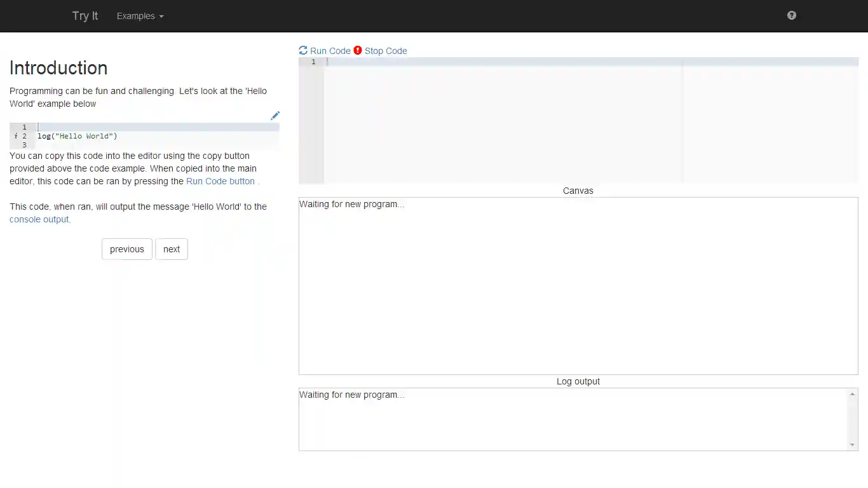
Task: Click the pencil copy icon above example code
Action: 275,116
